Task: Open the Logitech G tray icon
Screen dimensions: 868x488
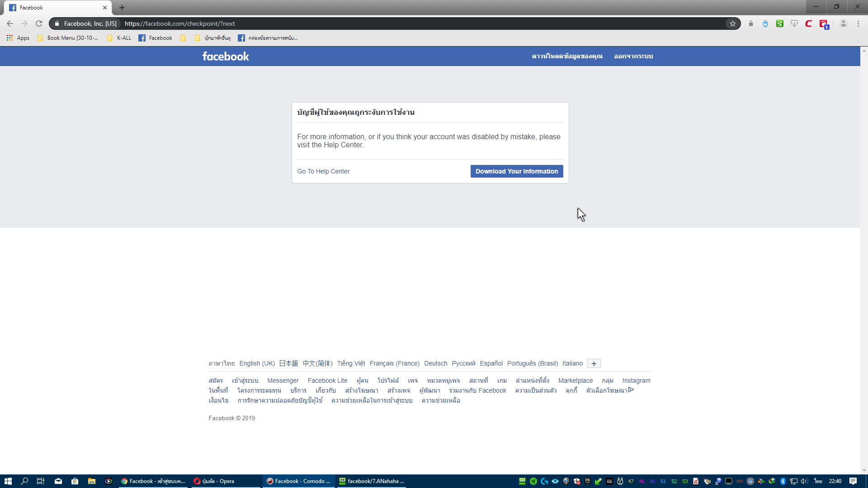Action: 544,481
